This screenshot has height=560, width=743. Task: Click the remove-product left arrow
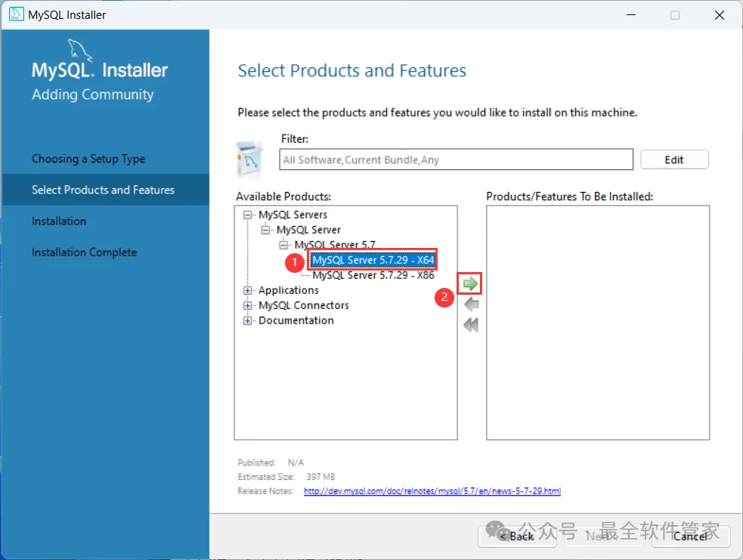click(x=472, y=304)
